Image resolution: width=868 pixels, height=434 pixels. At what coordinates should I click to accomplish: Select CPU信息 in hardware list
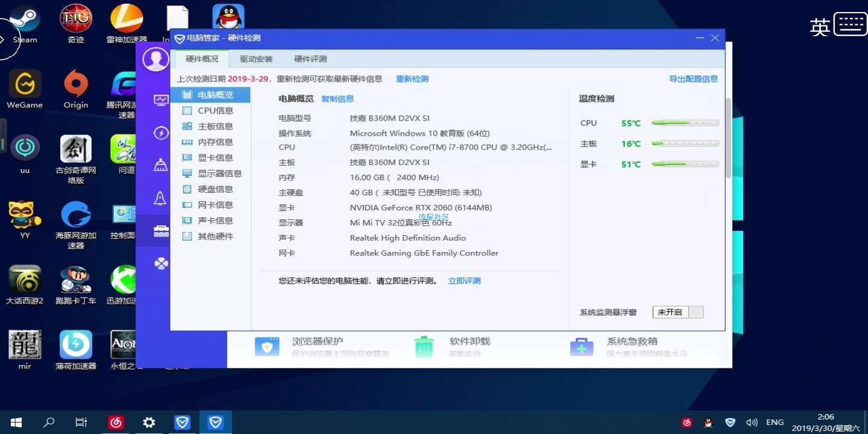210,110
